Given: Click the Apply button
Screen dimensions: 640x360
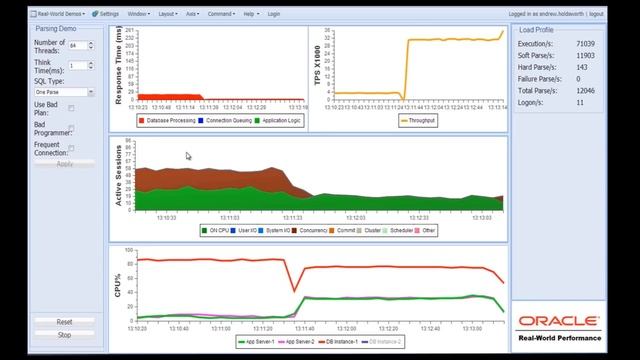Looking at the screenshot, I should coord(64,164).
